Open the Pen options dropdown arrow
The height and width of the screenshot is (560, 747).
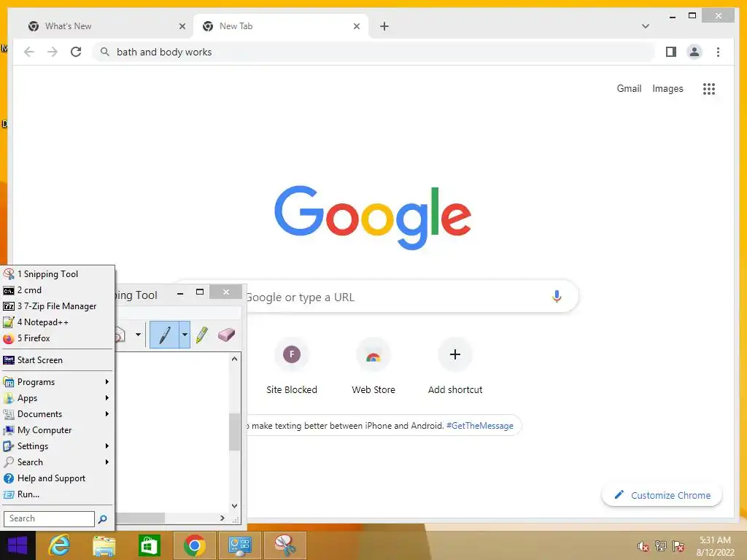(x=185, y=335)
